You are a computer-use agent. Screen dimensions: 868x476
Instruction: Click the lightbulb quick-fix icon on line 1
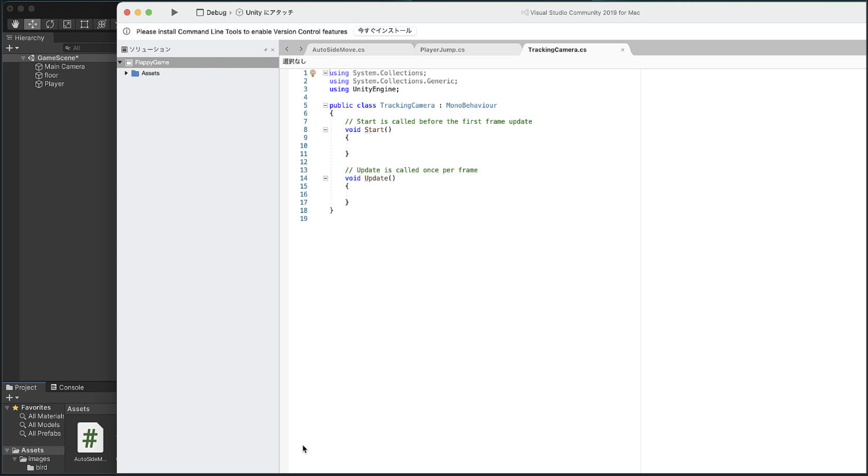[313, 73]
